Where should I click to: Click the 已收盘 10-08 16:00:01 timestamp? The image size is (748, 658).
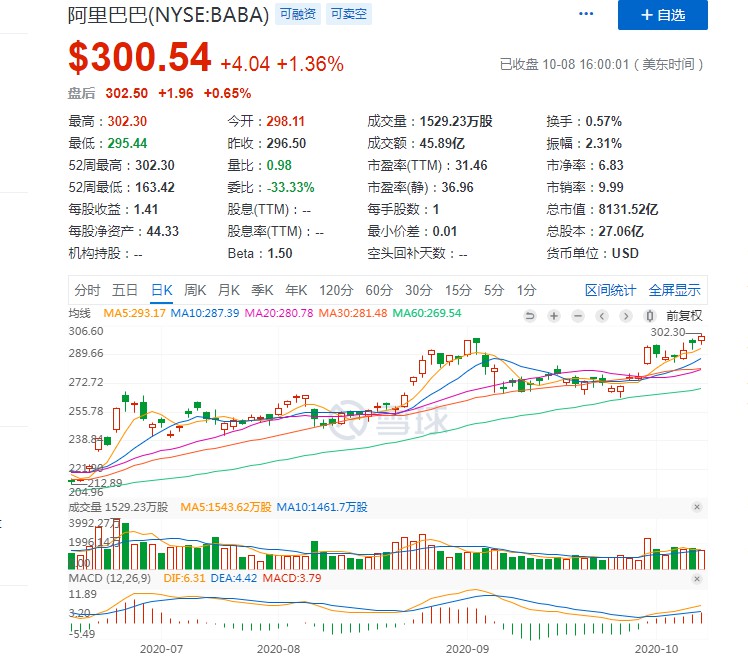click(x=602, y=64)
